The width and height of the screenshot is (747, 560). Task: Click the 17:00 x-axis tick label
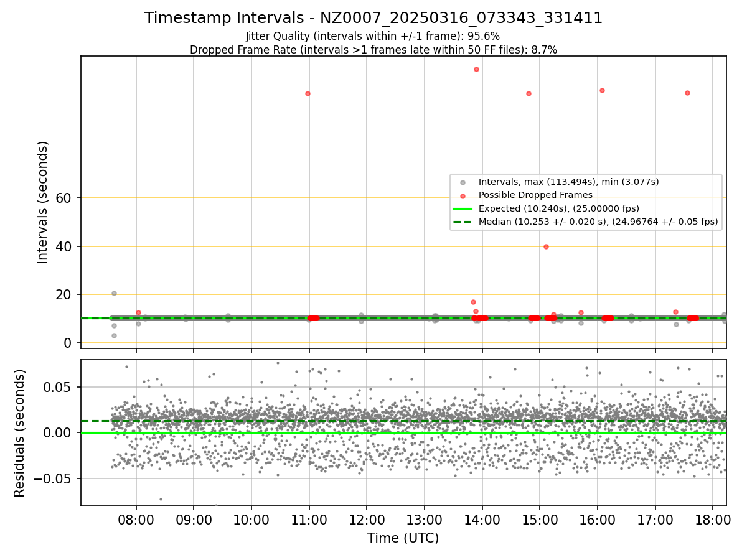[x=655, y=520]
